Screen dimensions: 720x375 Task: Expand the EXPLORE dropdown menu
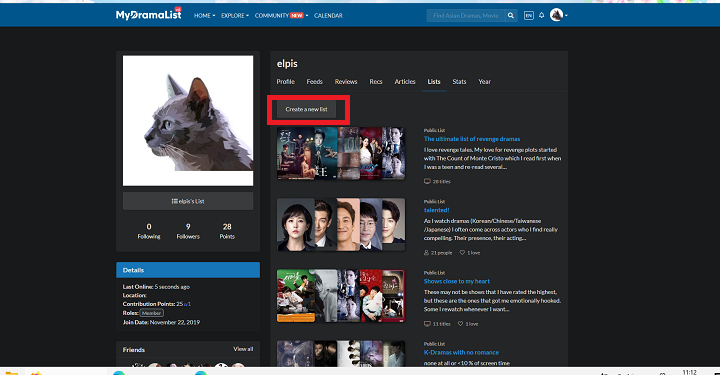tap(235, 16)
